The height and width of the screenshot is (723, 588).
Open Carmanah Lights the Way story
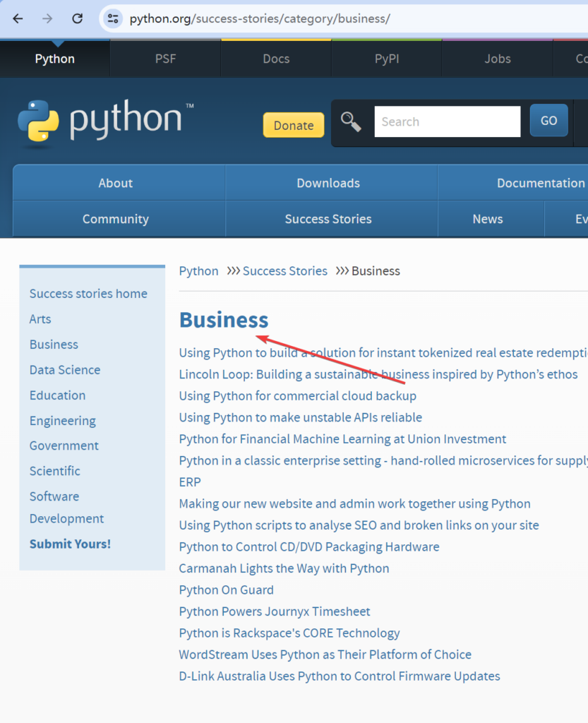click(x=284, y=568)
